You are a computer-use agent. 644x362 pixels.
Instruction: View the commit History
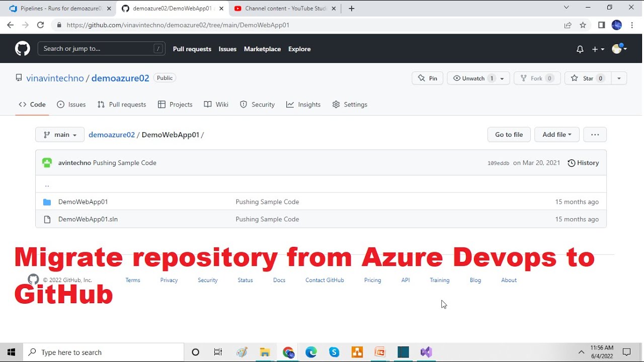tap(583, 163)
